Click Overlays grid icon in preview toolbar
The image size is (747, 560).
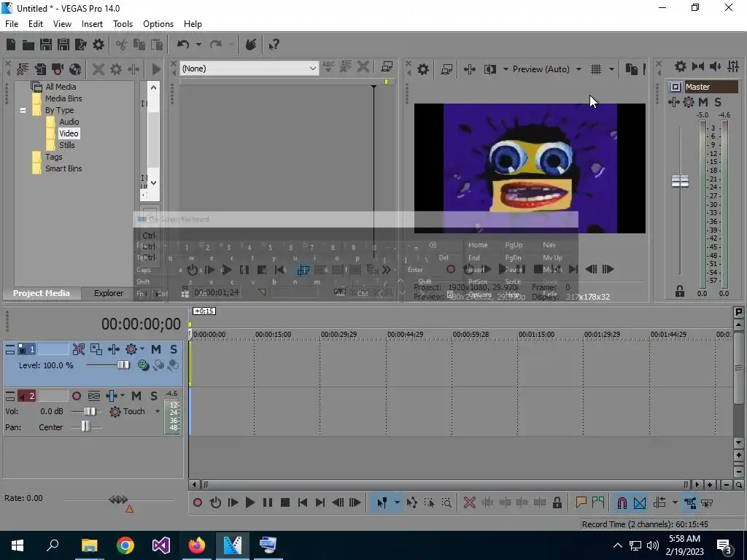pyautogui.click(x=595, y=69)
